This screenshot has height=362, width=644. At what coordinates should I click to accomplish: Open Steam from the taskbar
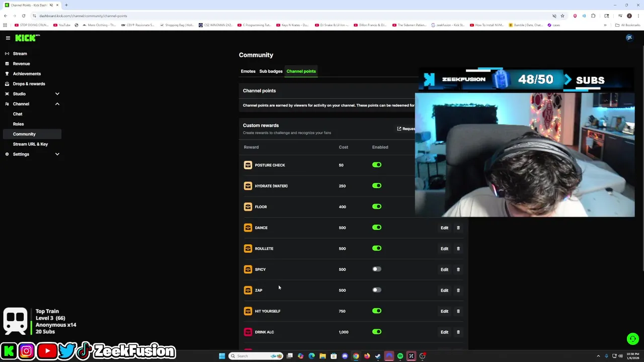(x=378, y=356)
